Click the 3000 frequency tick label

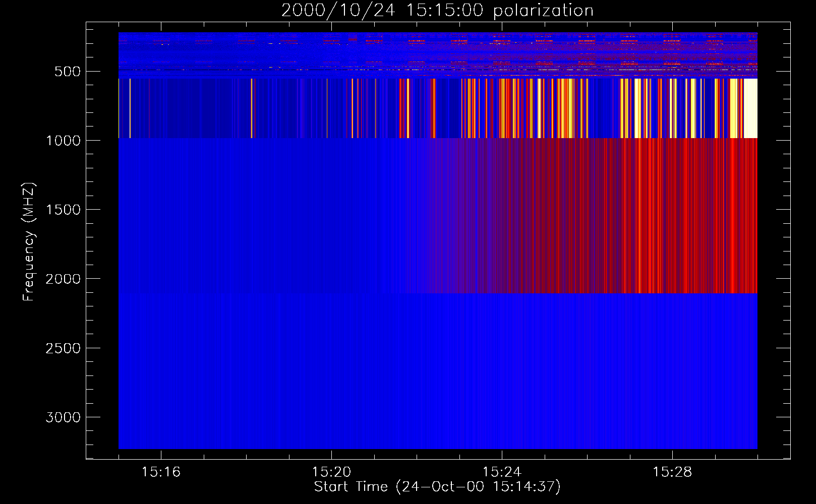click(x=63, y=417)
